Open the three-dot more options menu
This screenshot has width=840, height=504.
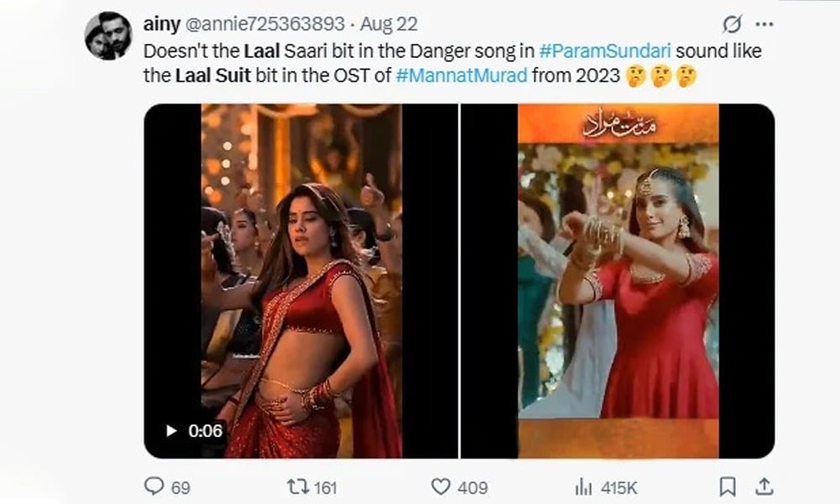[764, 24]
